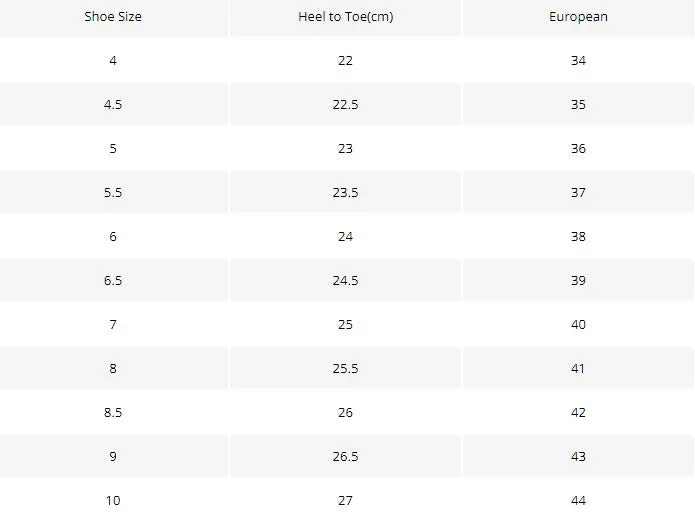Click European size 42 cell
This screenshot has width=695, height=518.
(578, 413)
